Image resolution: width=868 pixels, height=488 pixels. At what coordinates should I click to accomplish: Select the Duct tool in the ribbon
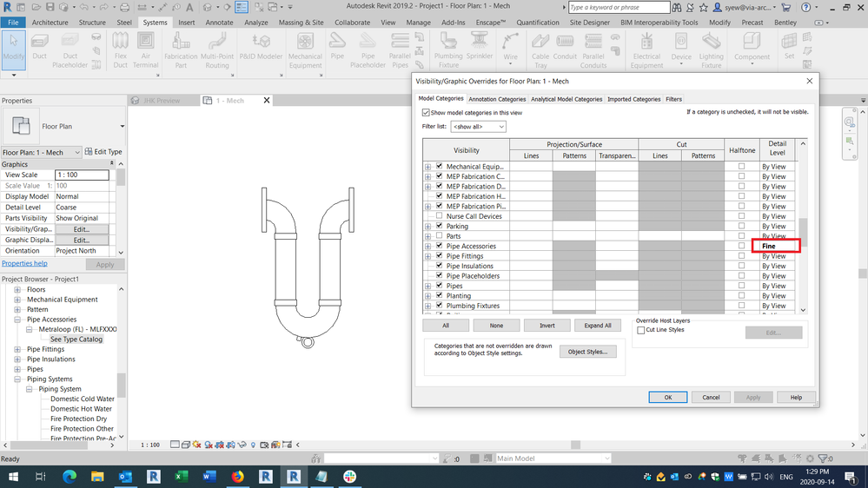pos(39,47)
